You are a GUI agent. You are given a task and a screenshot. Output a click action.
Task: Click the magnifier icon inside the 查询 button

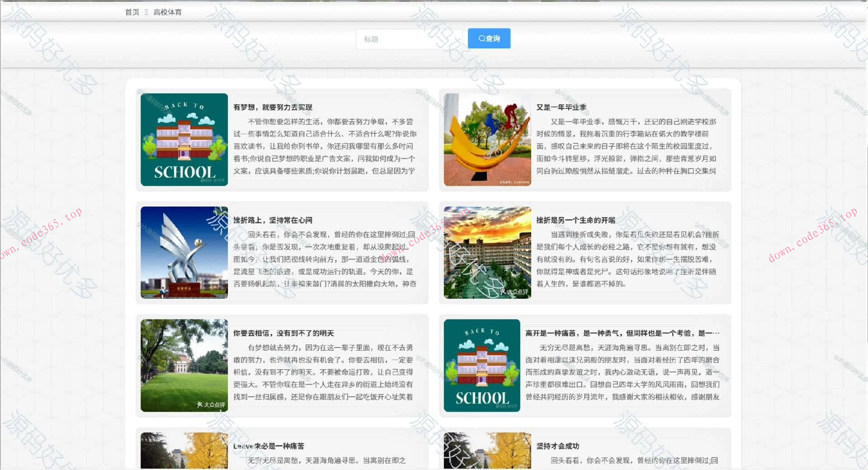point(481,38)
